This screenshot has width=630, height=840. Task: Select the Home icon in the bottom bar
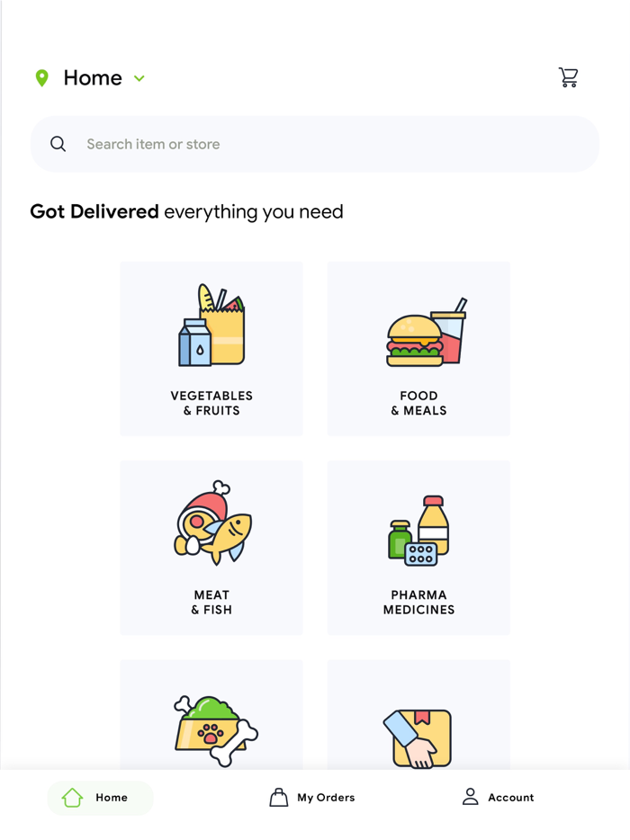[73, 798]
